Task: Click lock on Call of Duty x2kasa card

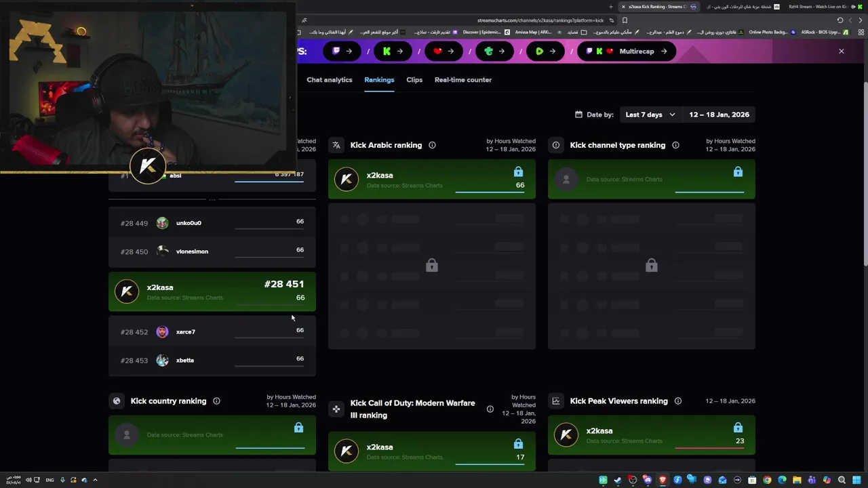Action: pos(518,444)
